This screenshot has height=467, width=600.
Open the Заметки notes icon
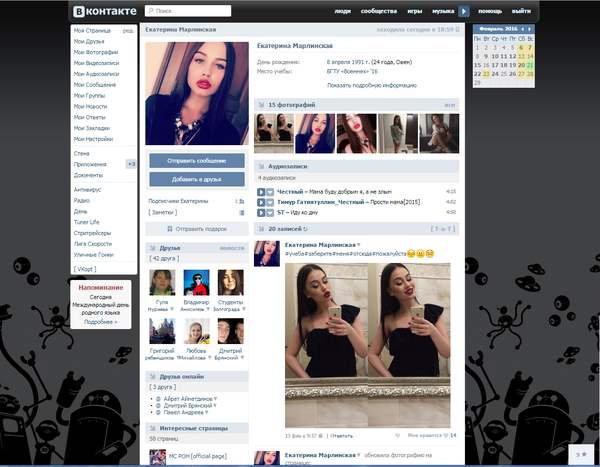pos(241,213)
